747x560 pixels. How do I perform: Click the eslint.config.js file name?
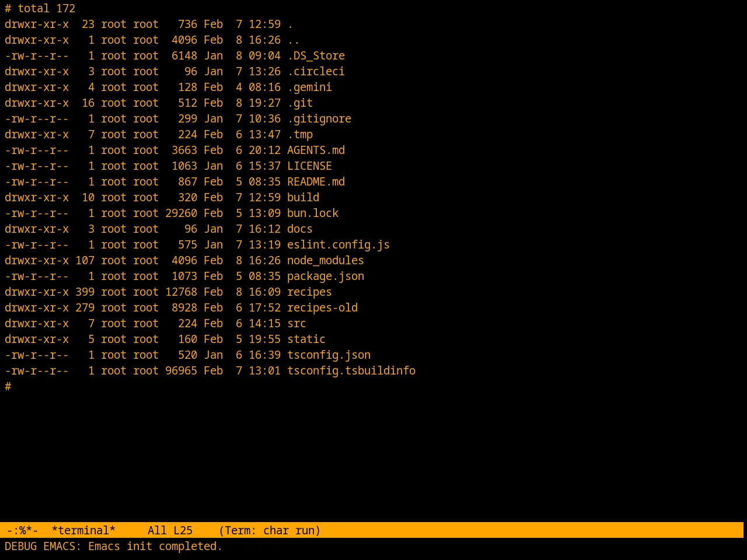point(338,244)
